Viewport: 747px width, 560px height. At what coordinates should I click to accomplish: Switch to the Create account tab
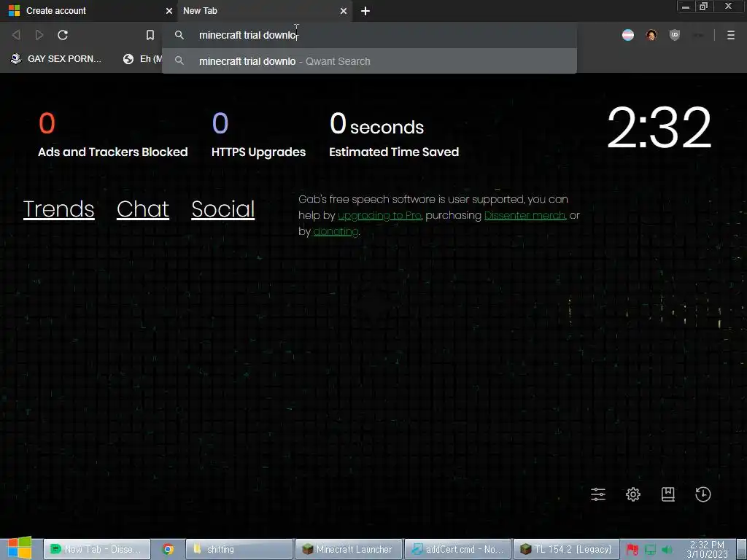coord(88,10)
